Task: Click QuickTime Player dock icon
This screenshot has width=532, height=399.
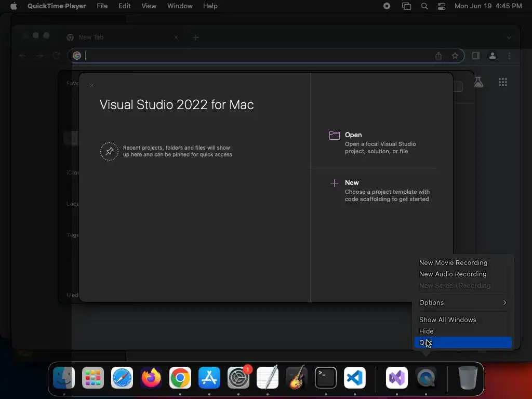Action: [426, 378]
